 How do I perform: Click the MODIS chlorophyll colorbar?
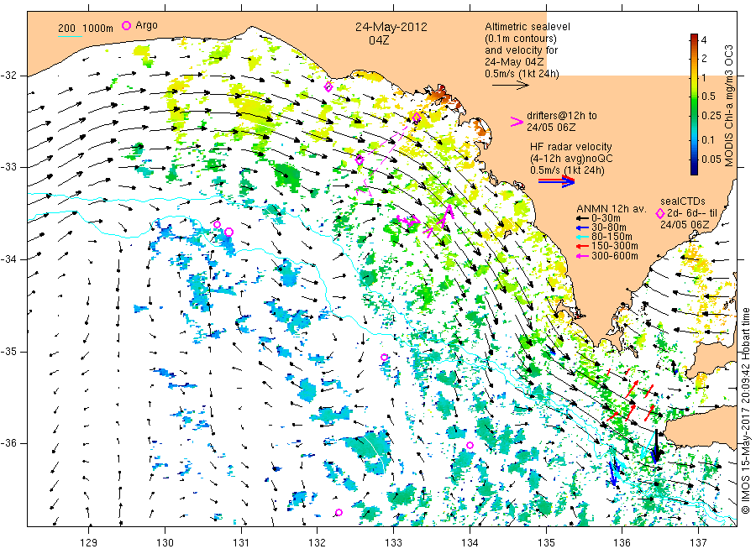pos(694,104)
